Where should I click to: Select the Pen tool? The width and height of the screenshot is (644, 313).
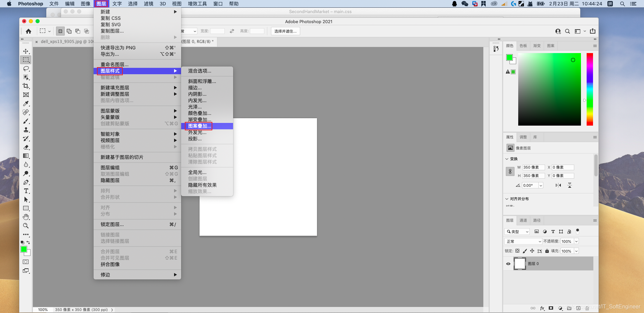tap(26, 182)
